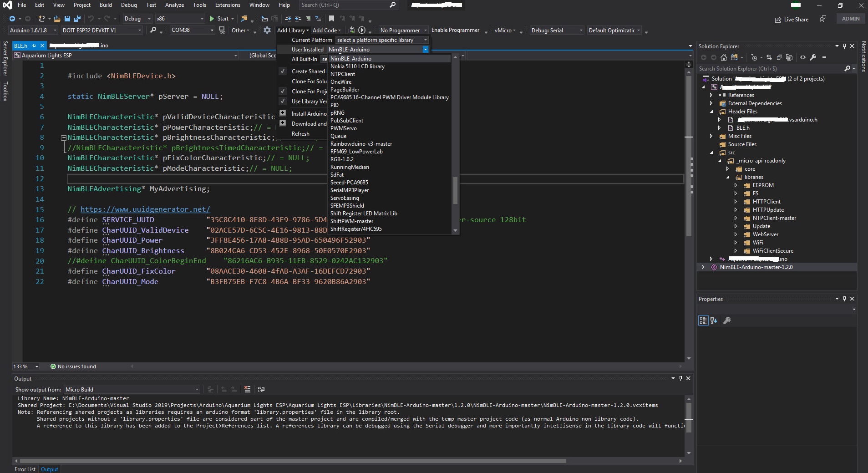Click the vMicro search magnifier icon

pos(153,30)
